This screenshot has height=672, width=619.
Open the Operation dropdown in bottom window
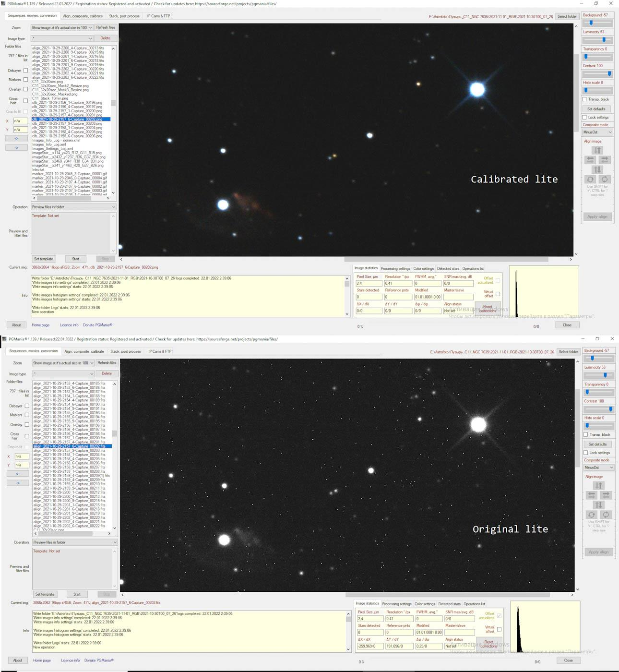pyautogui.click(x=74, y=542)
